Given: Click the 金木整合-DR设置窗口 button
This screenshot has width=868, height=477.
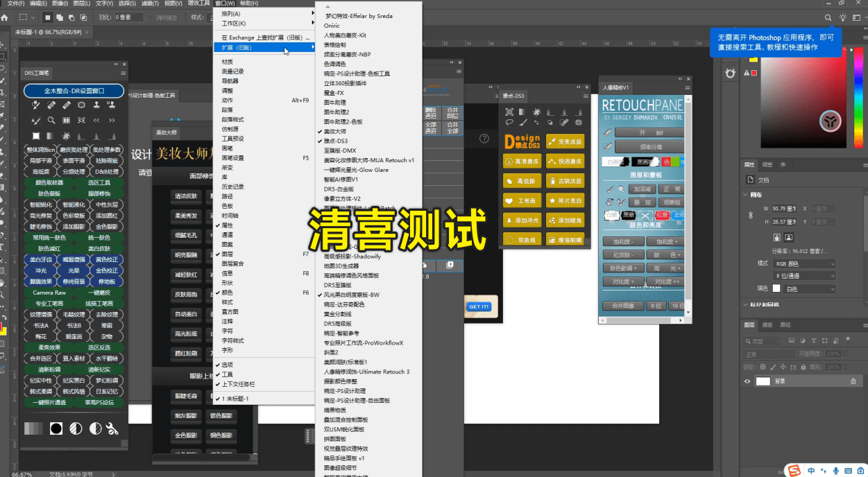Looking at the screenshot, I should coord(74,91).
